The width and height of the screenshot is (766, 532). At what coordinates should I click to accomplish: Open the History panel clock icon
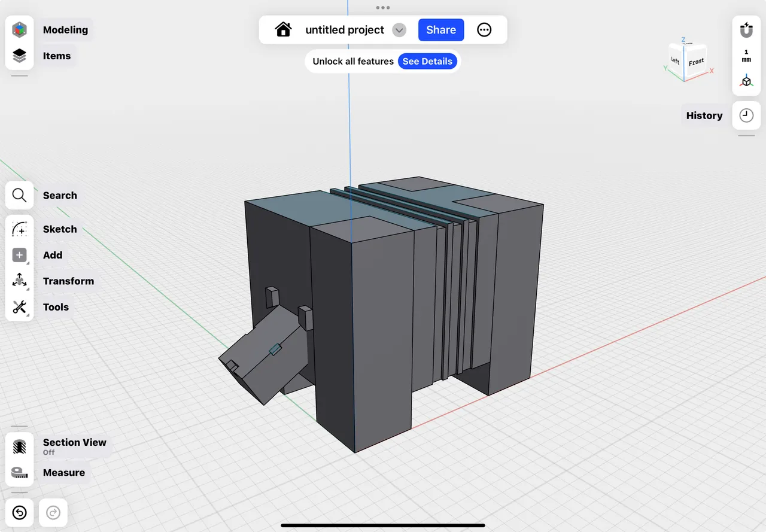[x=746, y=115]
